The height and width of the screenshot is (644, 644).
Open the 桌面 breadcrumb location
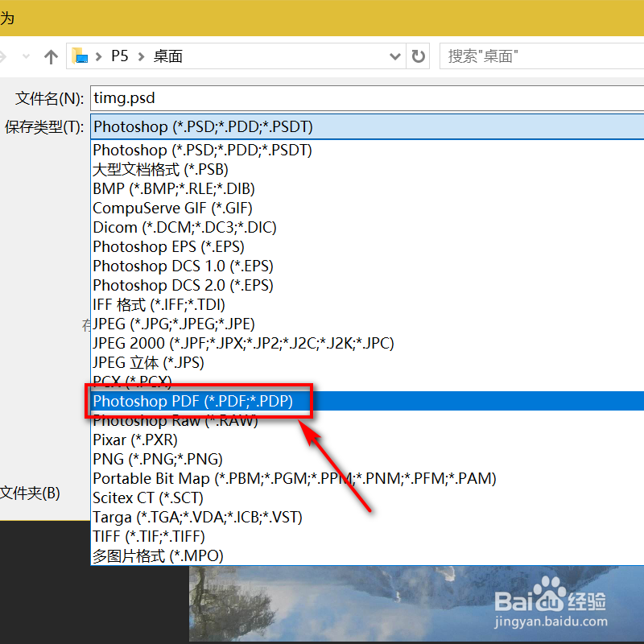click(x=167, y=56)
